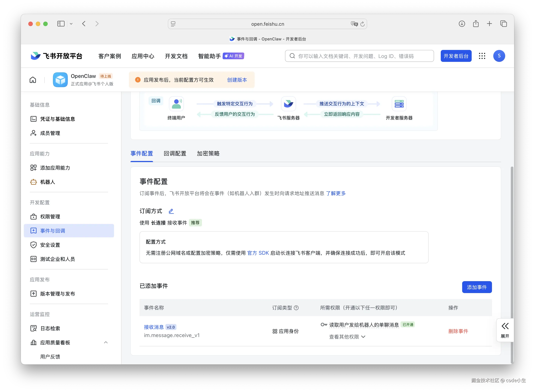This screenshot has width=535, height=392.
Task: Click the 创建版本 link
Action: point(237,80)
